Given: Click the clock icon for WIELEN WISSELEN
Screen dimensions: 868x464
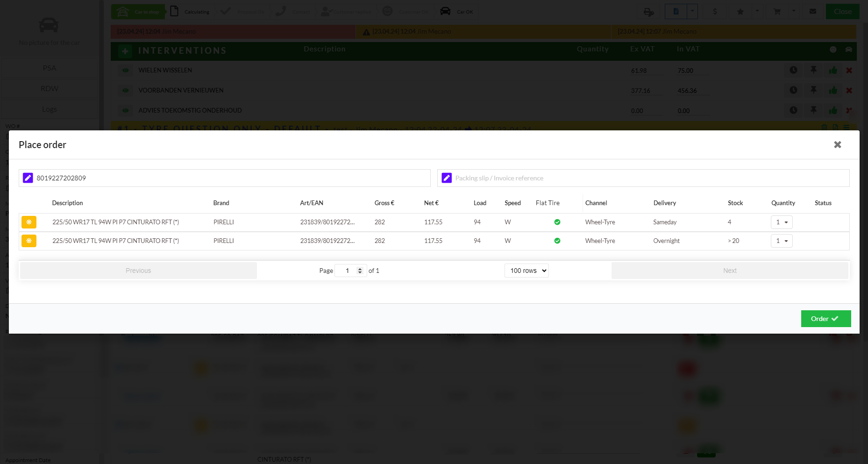Looking at the screenshot, I should (793, 70).
